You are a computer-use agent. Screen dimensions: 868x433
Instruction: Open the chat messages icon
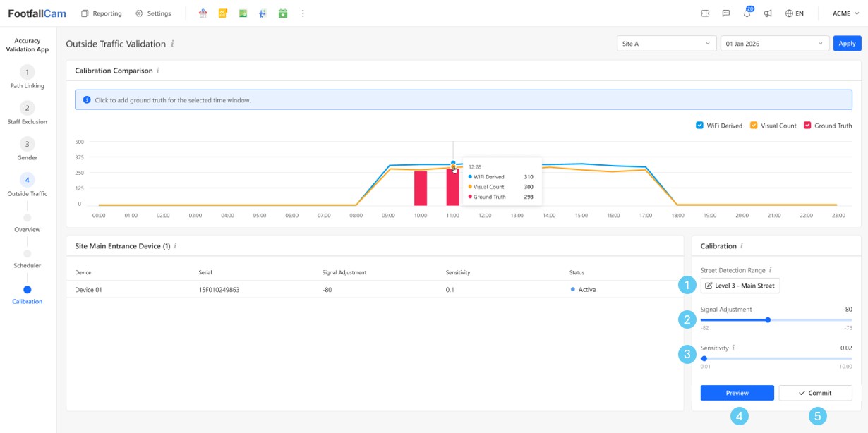(725, 13)
